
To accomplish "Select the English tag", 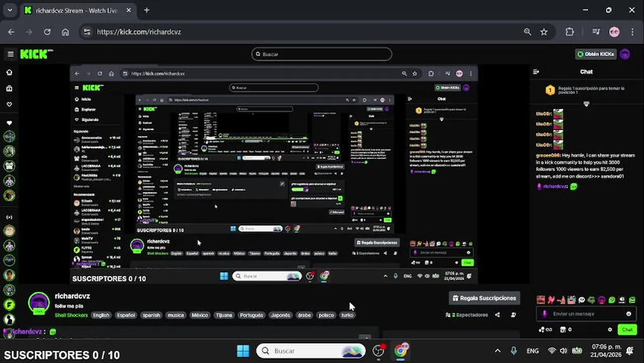I will (x=101, y=315).
